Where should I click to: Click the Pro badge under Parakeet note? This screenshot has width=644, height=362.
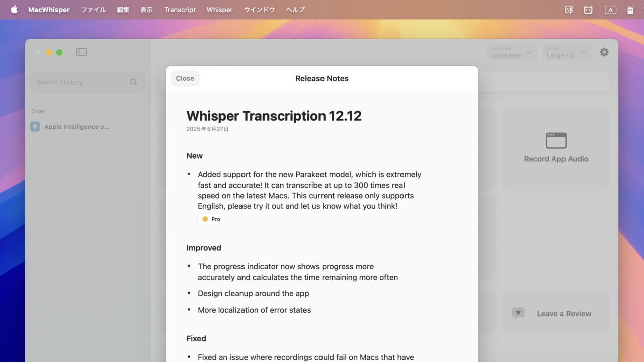point(211,219)
